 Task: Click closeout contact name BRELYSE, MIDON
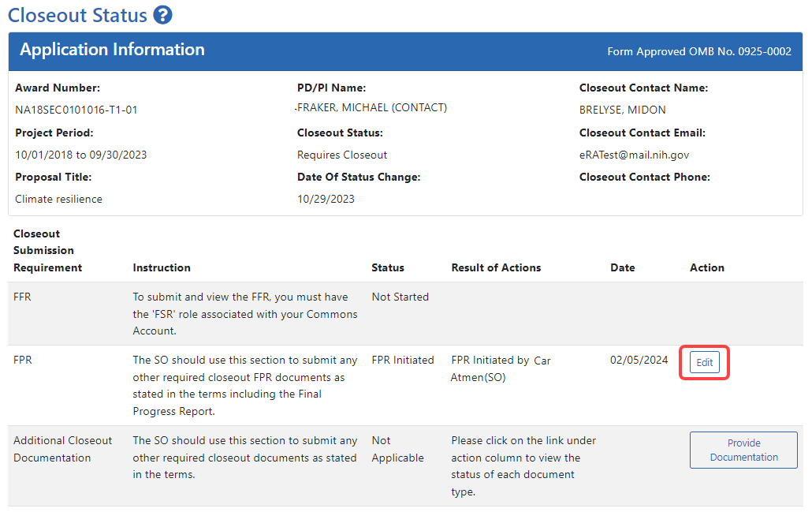622,110
